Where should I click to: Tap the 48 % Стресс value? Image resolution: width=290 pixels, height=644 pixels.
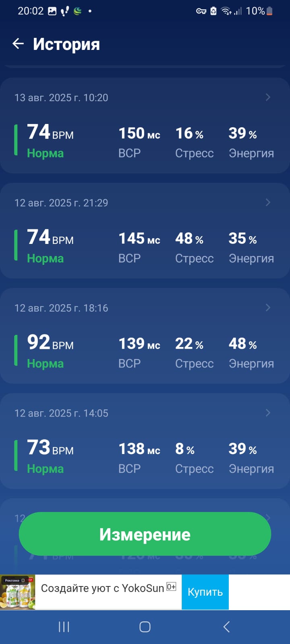[x=189, y=239]
